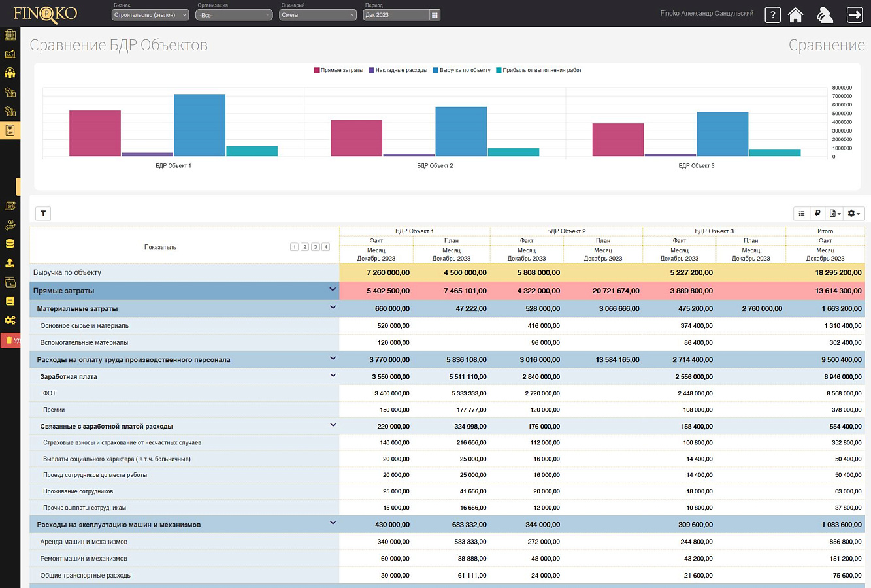Click the user name Finoko Александр Сандульский

(x=706, y=14)
